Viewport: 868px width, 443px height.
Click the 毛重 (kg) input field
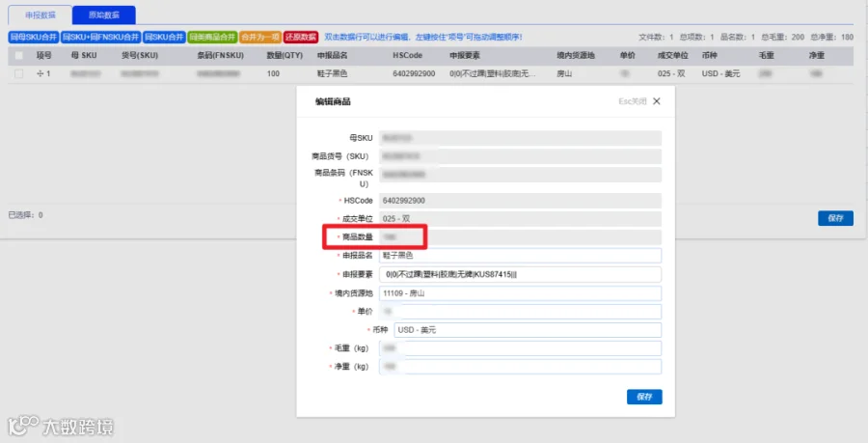coord(521,348)
